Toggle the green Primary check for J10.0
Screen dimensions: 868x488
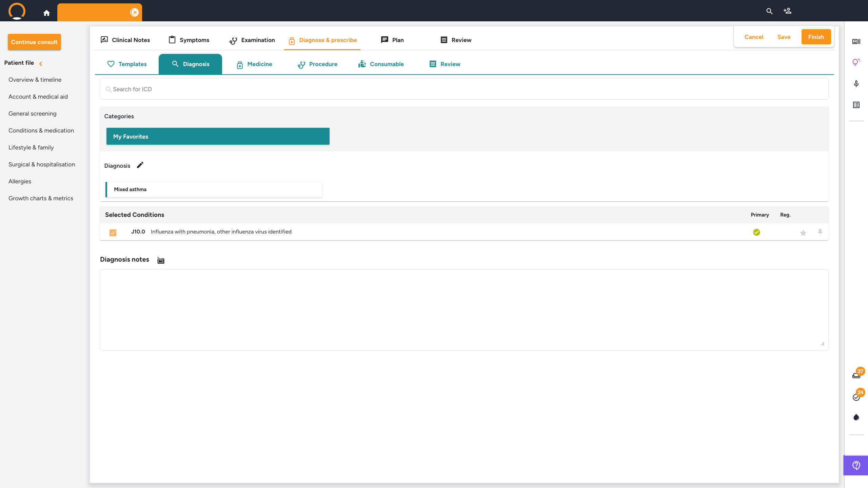click(x=756, y=232)
